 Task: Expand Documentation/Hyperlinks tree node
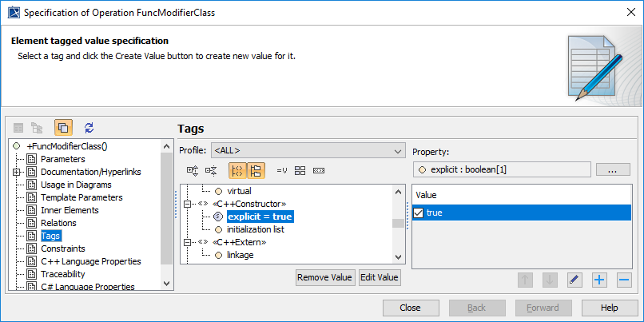[x=17, y=172]
